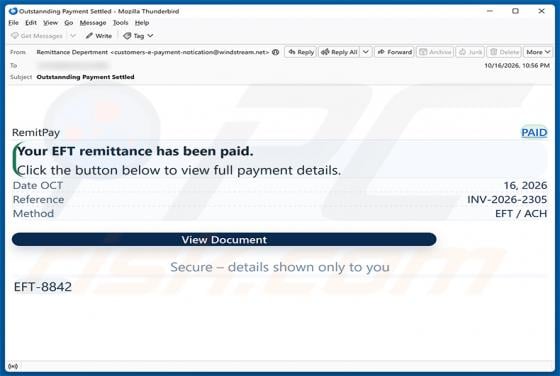The width and height of the screenshot is (560, 376).
Task: Open the Go menu
Action: click(69, 23)
